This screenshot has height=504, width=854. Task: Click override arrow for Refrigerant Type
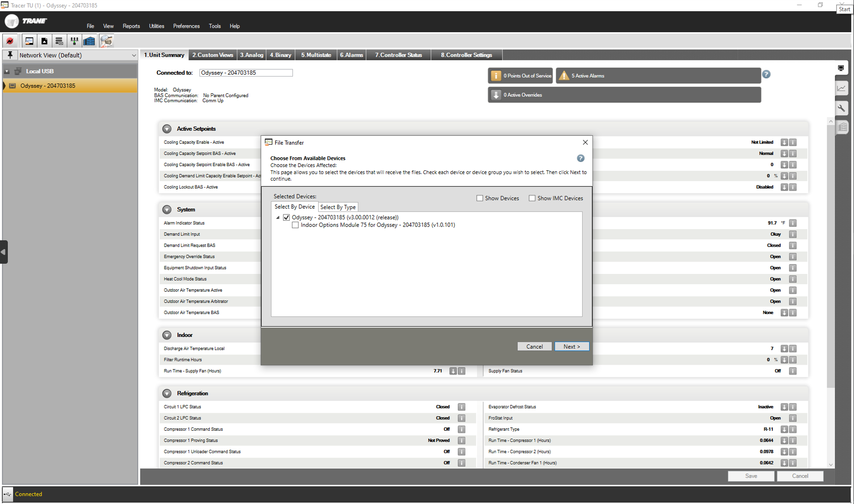[784, 429]
